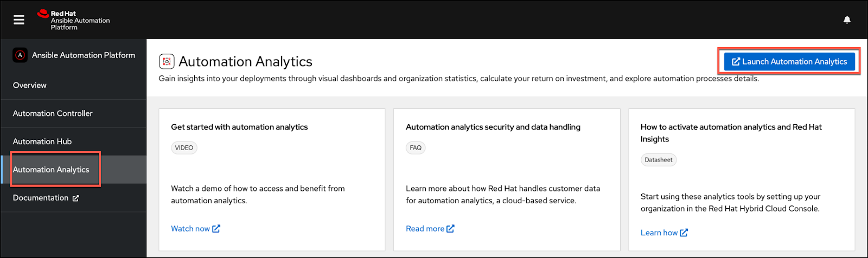
Task: Click the external link icon beside Learn how
Action: point(684,233)
